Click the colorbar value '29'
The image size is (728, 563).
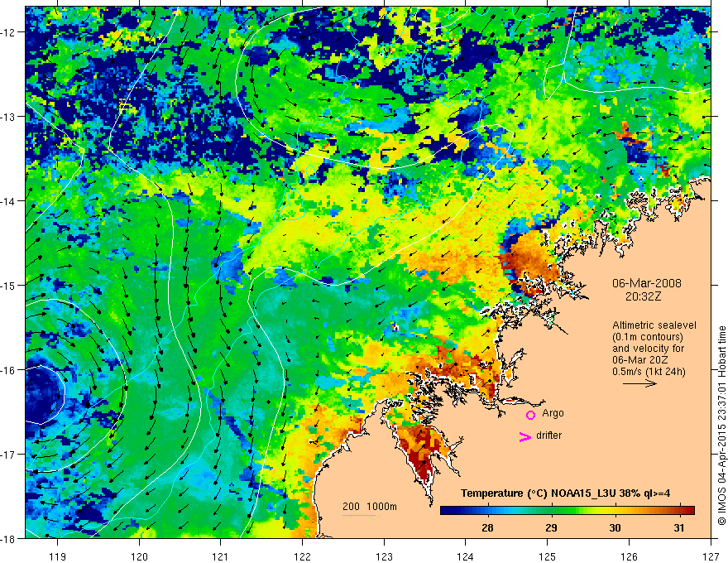(x=551, y=527)
